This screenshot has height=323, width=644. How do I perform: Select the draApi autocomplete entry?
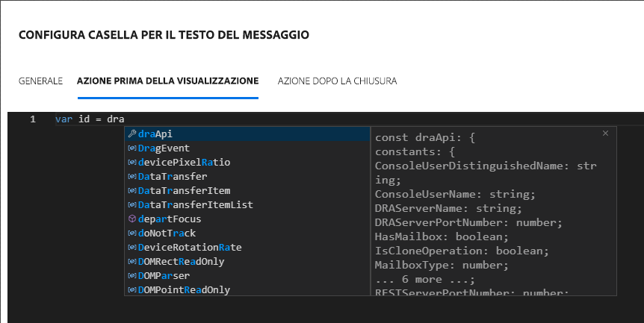coord(157,134)
